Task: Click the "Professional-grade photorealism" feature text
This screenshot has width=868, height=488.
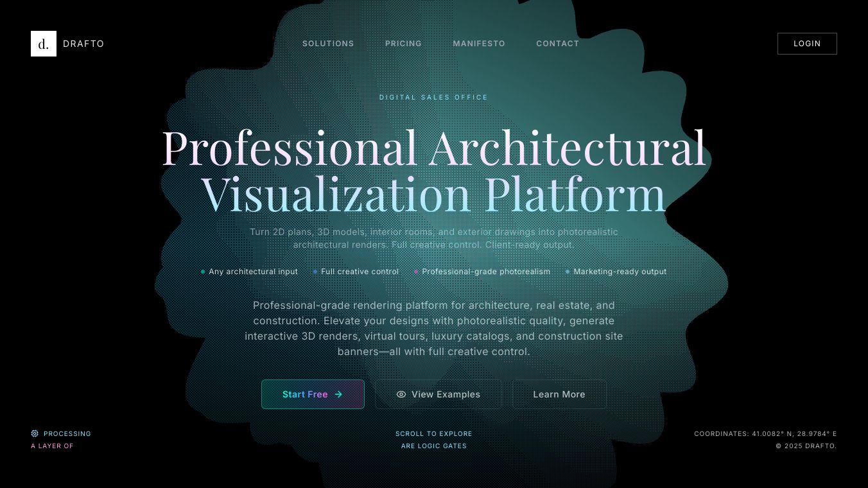Action: pos(486,272)
